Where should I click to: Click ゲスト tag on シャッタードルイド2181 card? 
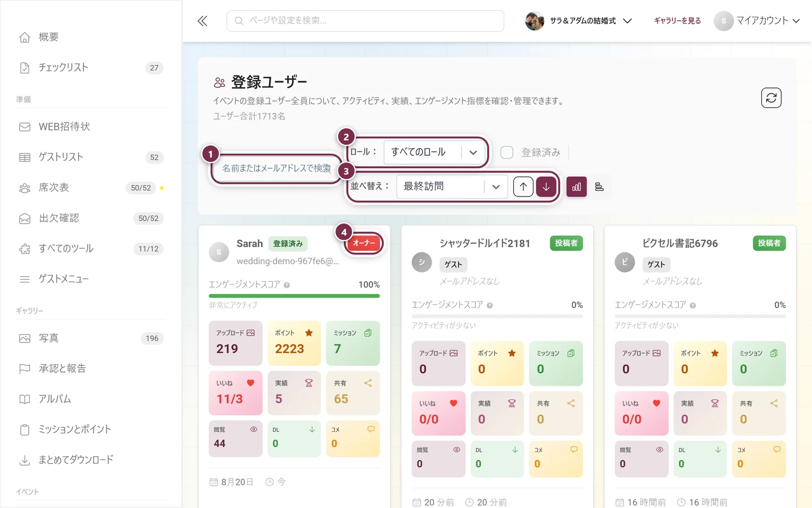point(453,265)
